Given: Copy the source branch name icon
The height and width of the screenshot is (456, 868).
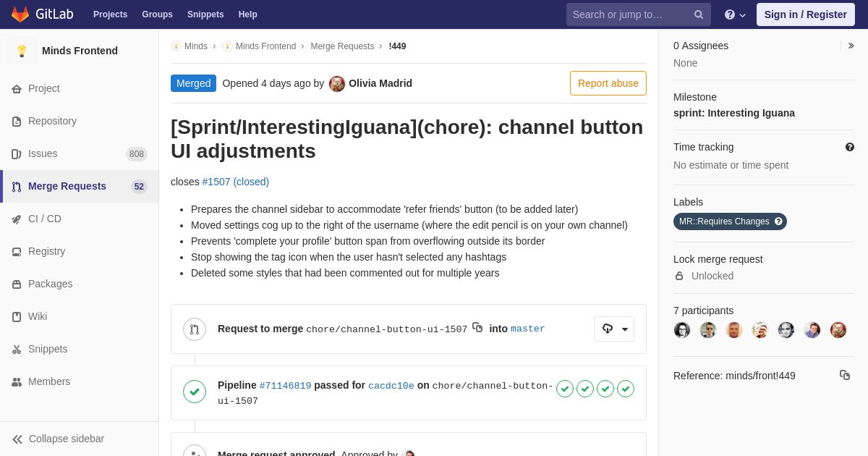Looking at the screenshot, I should 477,328.
